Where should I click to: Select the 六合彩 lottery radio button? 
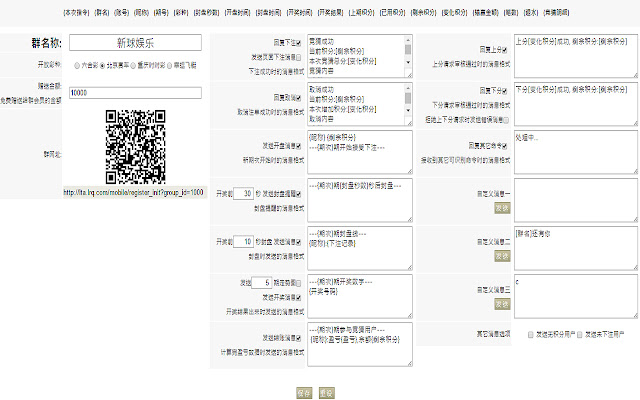click(x=77, y=66)
